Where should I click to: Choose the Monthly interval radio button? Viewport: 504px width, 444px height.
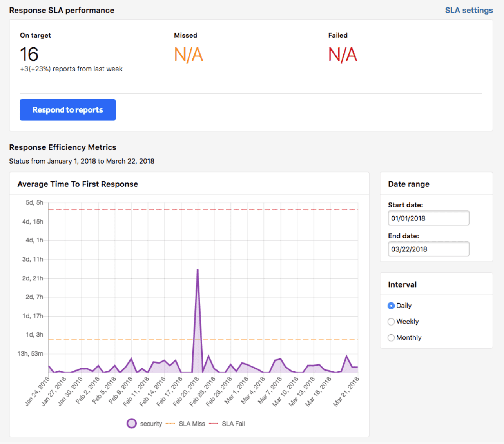[391, 338]
